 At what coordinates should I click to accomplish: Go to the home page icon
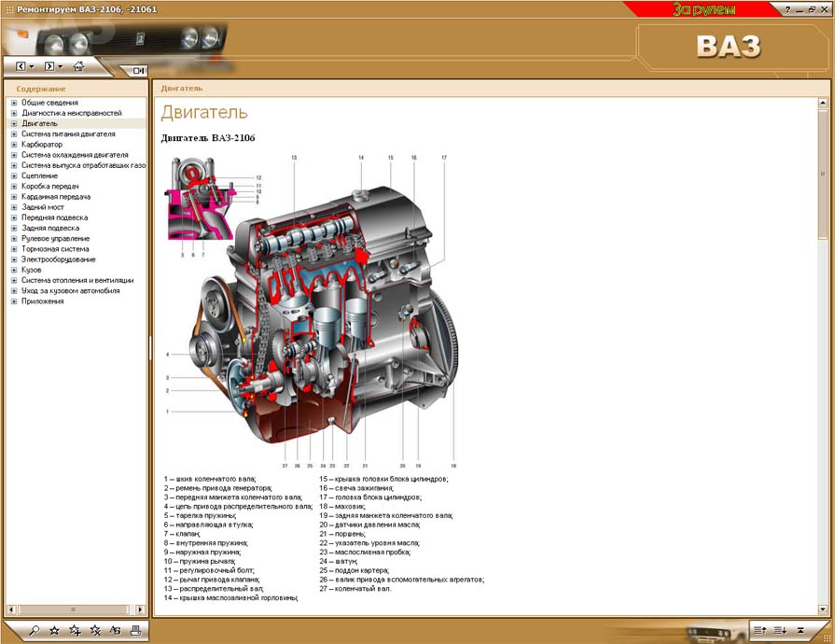pyautogui.click(x=78, y=66)
